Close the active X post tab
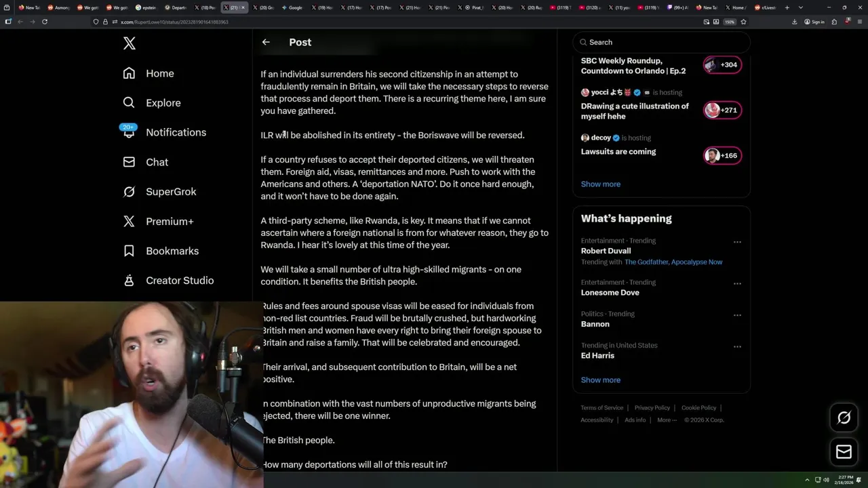 click(243, 7)
